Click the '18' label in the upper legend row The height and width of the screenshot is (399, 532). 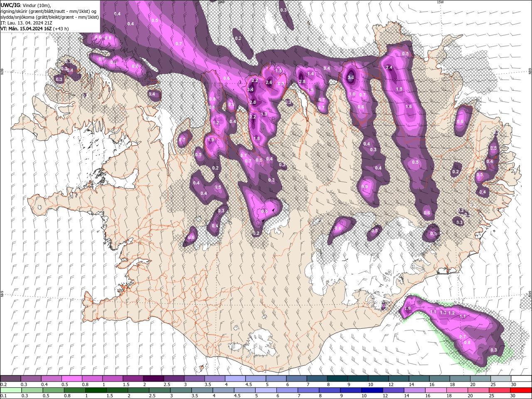(451, 384)
